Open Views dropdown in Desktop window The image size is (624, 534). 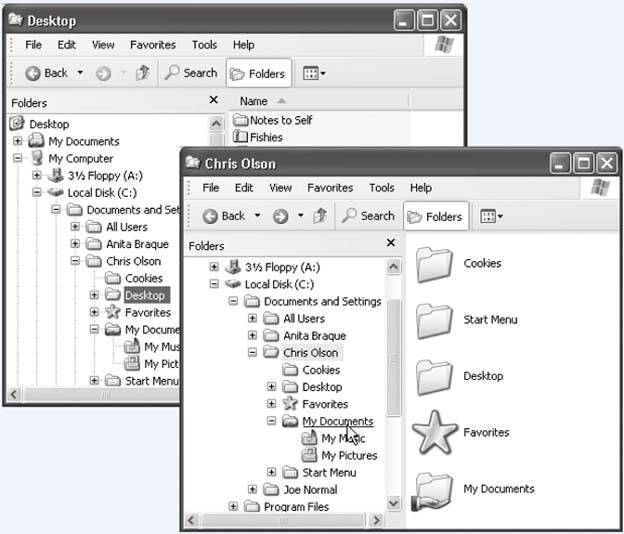click(x=314, y=73)
